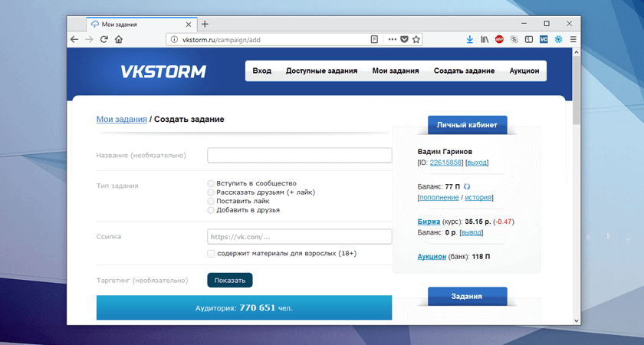Open the Firefox hamburger menu
The image size is (644, 345).
click(x=573, y=39)
